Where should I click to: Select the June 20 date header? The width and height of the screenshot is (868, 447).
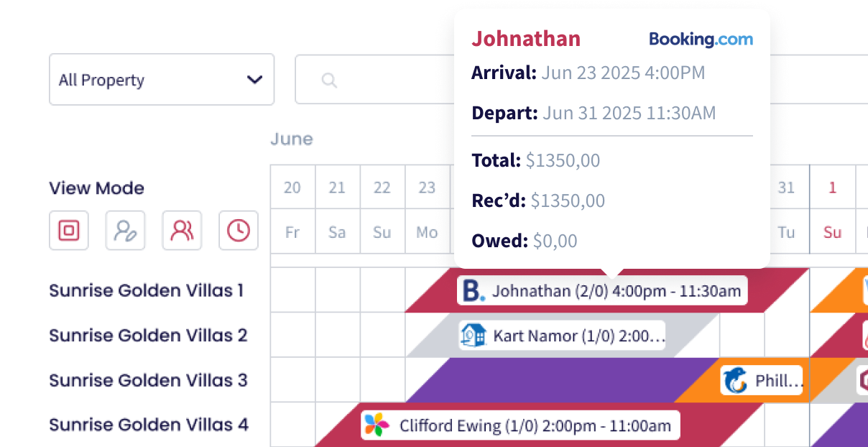click(292, 188)
